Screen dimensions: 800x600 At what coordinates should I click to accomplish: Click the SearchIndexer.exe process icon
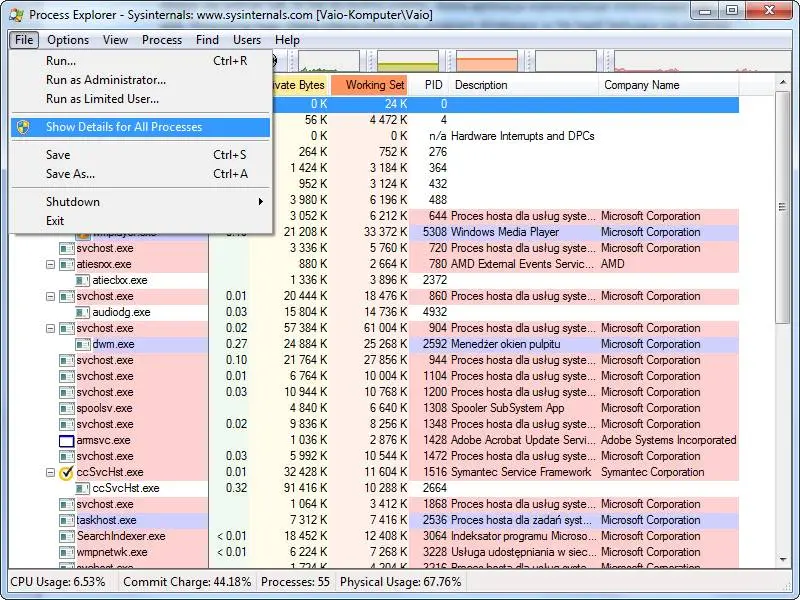point(67,536)
